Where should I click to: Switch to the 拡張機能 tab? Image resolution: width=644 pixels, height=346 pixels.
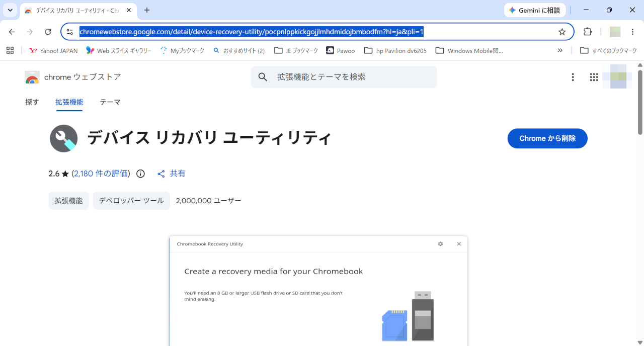tap(69, 102)
